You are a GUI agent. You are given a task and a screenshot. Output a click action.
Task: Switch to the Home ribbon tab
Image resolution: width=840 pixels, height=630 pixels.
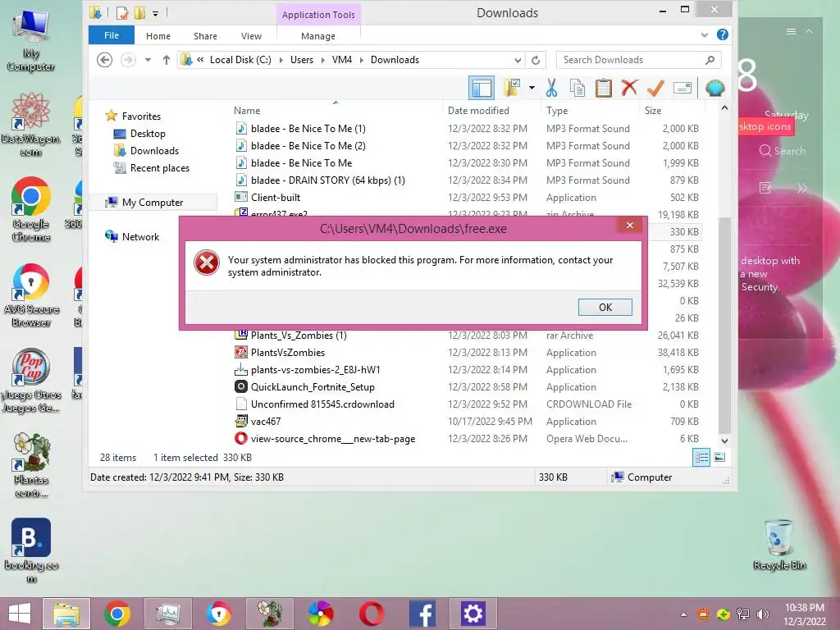(158, 36)
